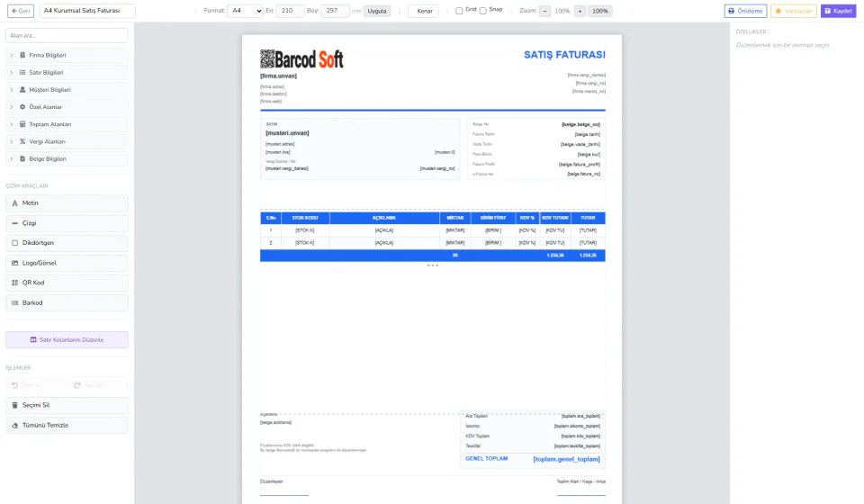The width and height of the screenshot is (864, 504).
Task: Open Satır Kolonlarını Düzenle
Action: 67,340
